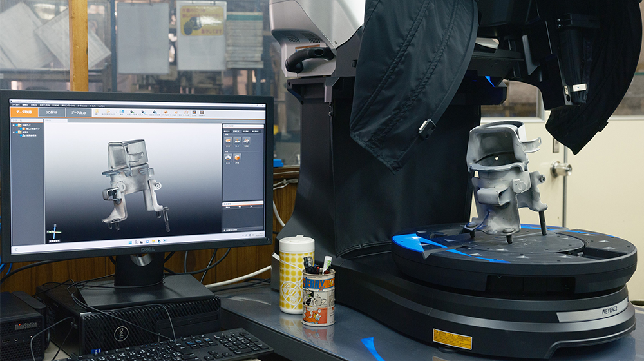Select the first orange icon in top panel row
Screen dimensions: 644x361
tap(228, 140)
